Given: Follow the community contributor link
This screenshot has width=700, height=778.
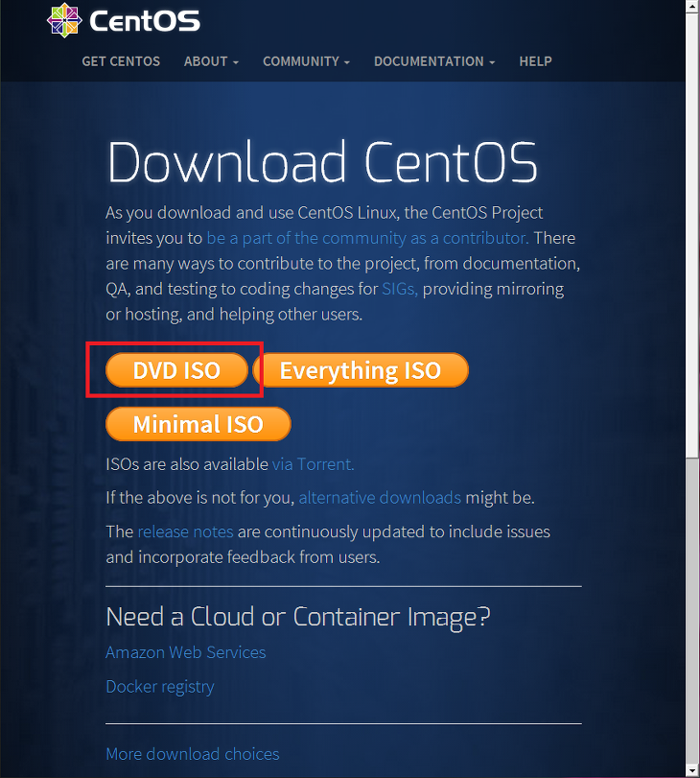Looking at the screenshot, I should 367,238.
